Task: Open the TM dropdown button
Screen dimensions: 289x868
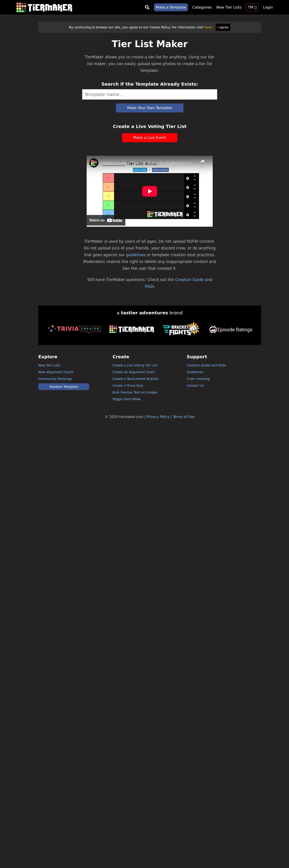Action: 252,7
